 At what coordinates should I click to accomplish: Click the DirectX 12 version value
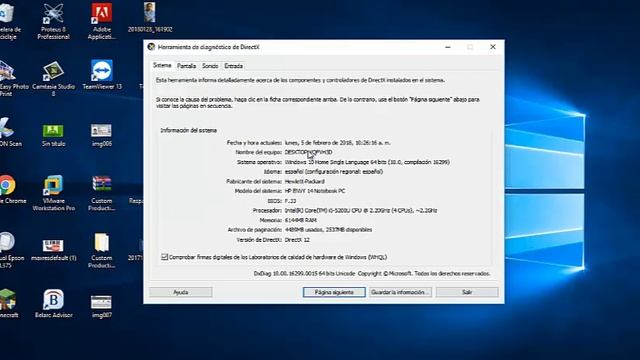[297, 240]
